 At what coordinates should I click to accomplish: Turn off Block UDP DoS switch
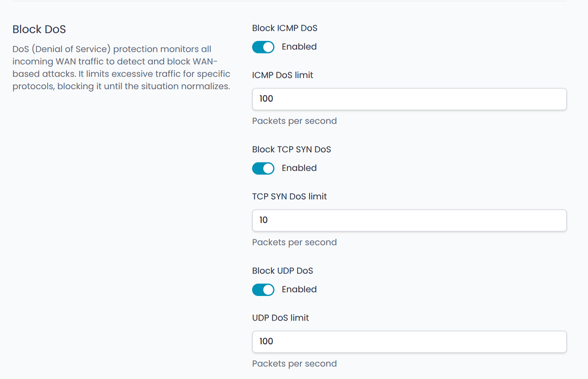tap(263, 290)
